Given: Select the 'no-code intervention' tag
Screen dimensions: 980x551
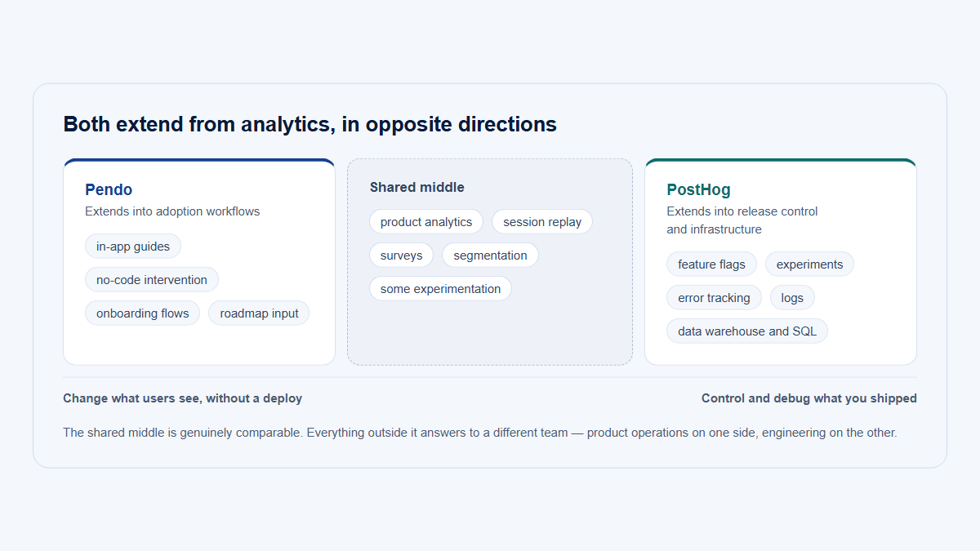Looking at the screenshot, I should click(x=152, y=279).
